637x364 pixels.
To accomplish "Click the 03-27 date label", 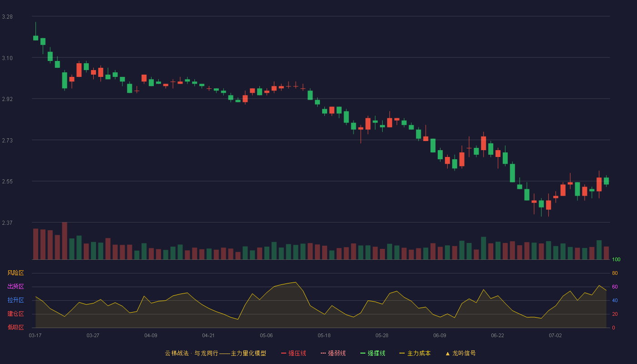I will click(93, 335).
